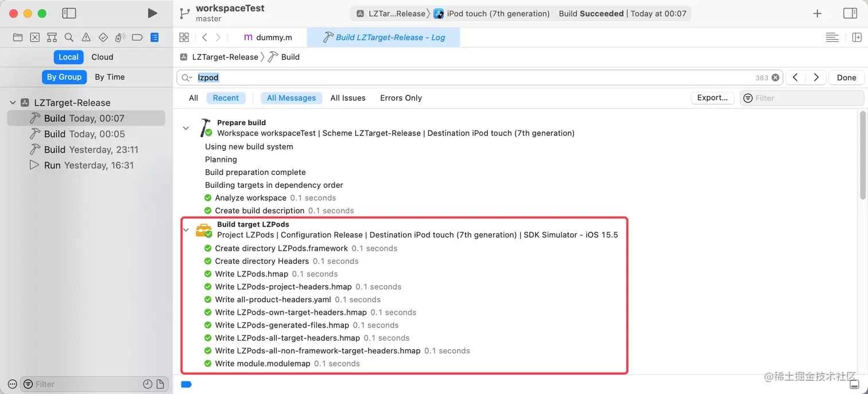
Task: Toggle recent reports clock filter
Action: pos(148,384)
